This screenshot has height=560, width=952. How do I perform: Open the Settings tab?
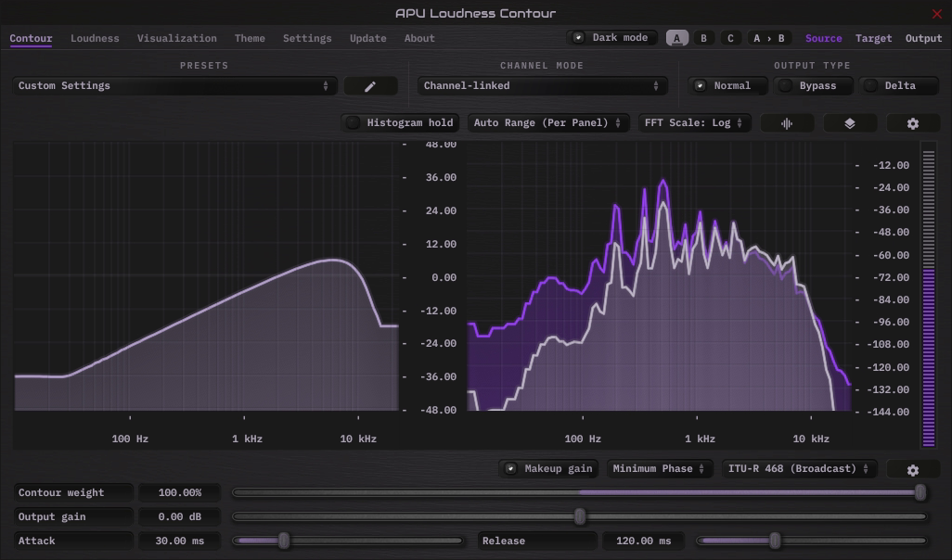pos(307,38)
